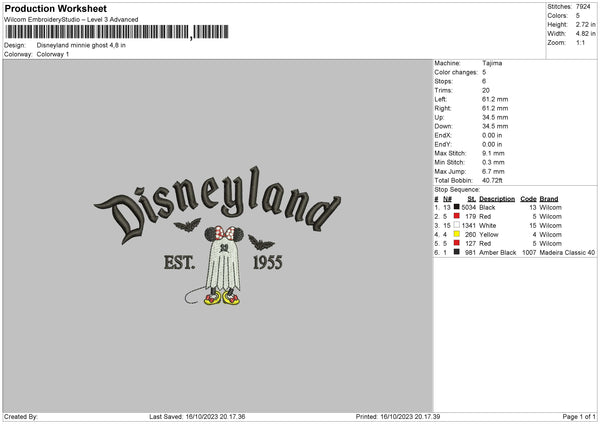Click the Colors value 5 in header
Viewport: 600px width, 424px height.
click(578, 16)
